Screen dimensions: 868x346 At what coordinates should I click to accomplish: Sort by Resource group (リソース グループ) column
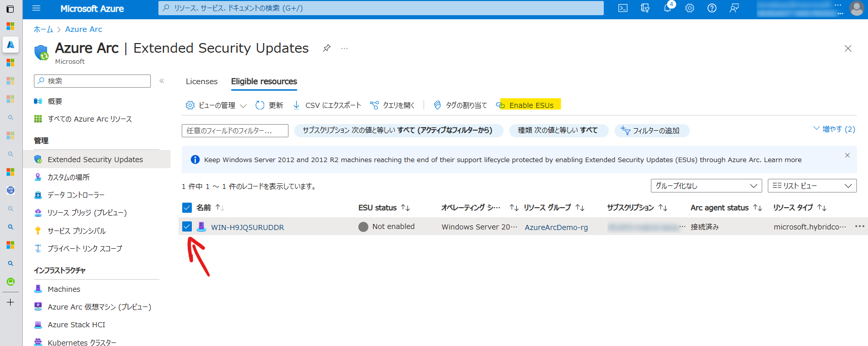pyautogui.click(x=554, y=208)
